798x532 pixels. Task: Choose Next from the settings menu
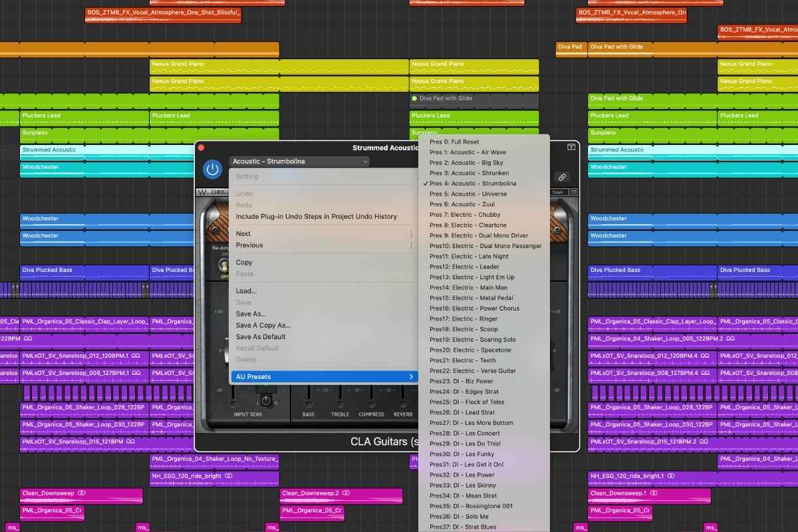tap(323, 233)
